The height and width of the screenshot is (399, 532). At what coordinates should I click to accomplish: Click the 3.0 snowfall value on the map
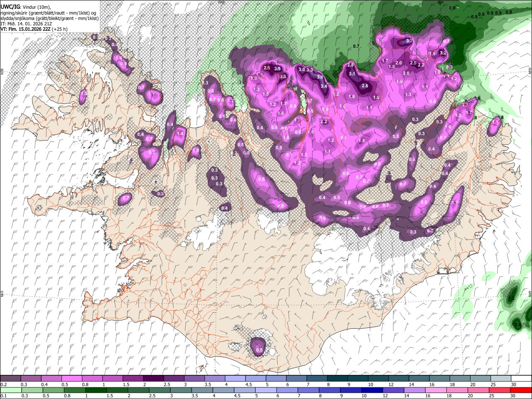click(x=302, y=69)
